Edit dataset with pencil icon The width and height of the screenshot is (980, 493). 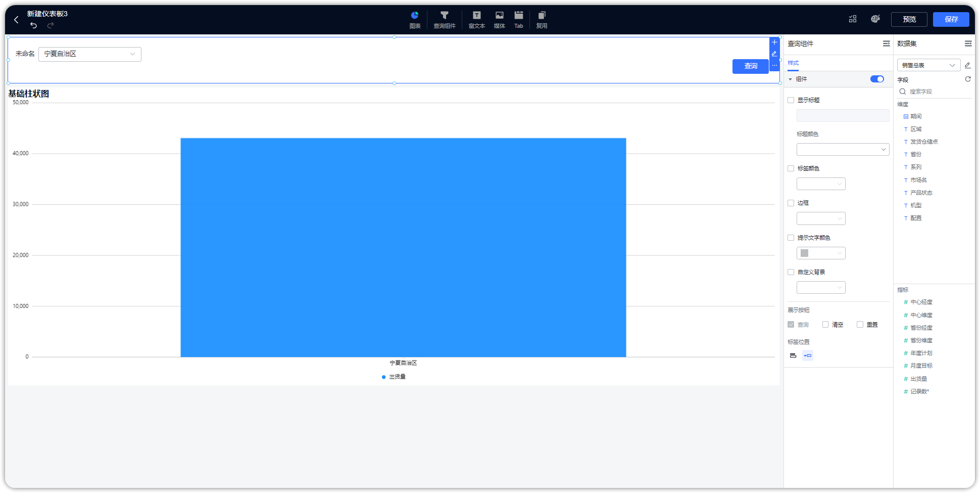(x=968, y=65)
